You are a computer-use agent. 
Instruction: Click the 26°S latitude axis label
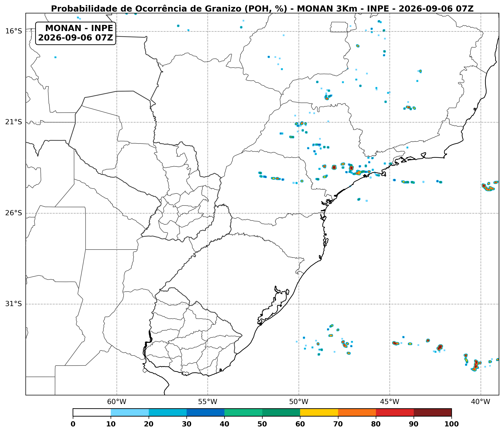14,213
